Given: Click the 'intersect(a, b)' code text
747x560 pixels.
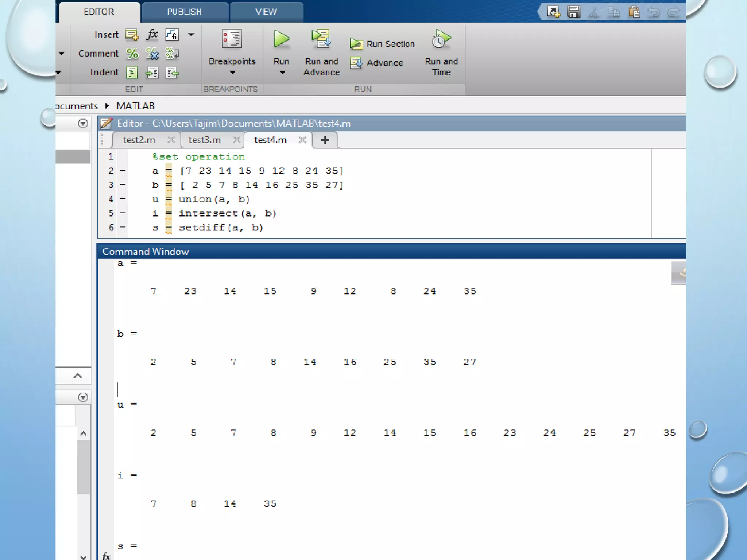Looking at the screenshot, I should coord(228,214).
